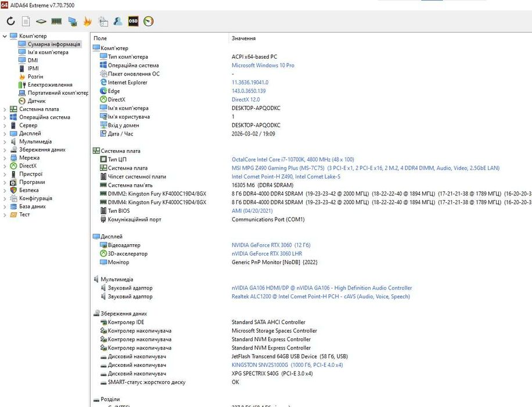Expand the Дисплей tree node
532x407 pixels.
[x=5, y=134]
